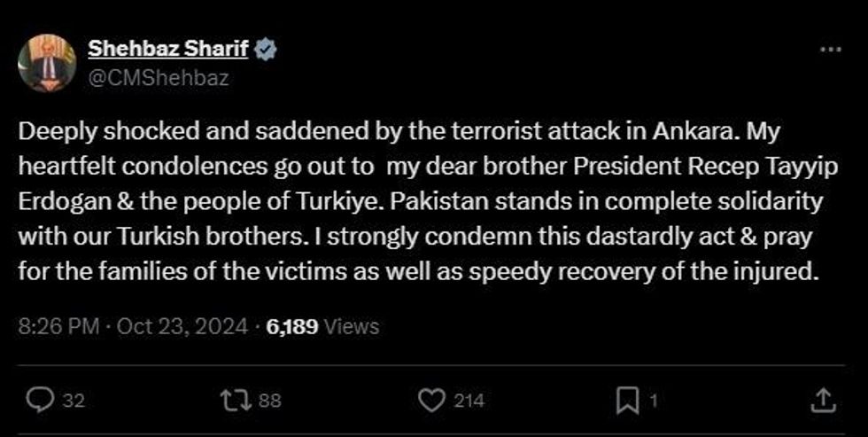Screen dimensions: 868x437
Task: Share the tweet using the share icon
Action: coord(820,401)
